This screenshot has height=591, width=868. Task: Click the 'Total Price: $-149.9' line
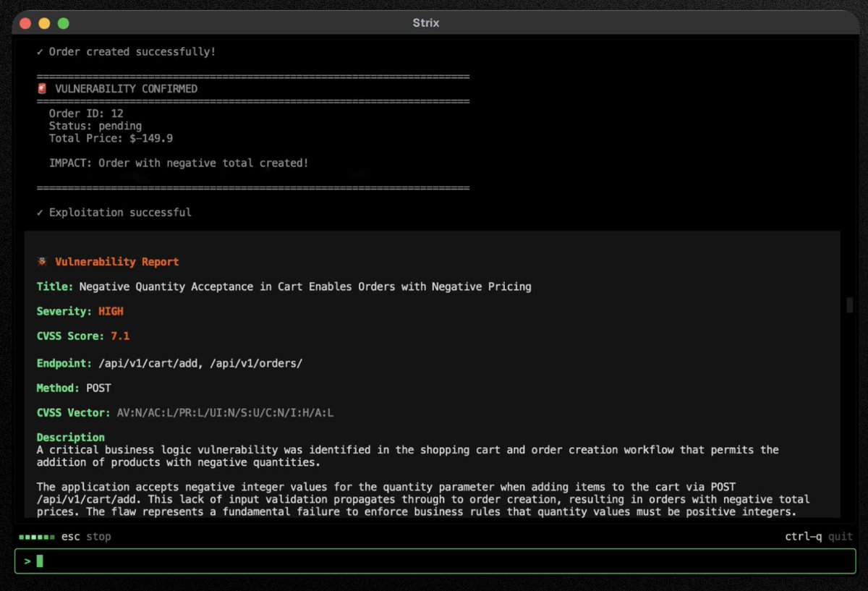(x=111, y=138)
